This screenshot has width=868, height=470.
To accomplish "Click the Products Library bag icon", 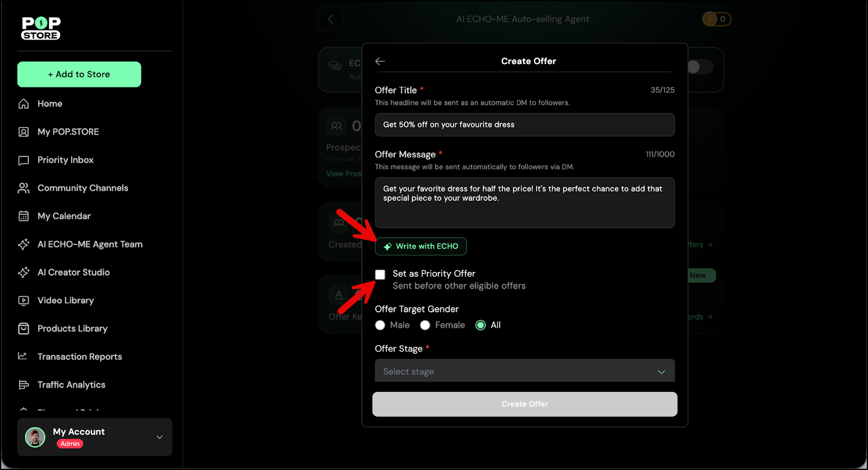I will (24, 329).
